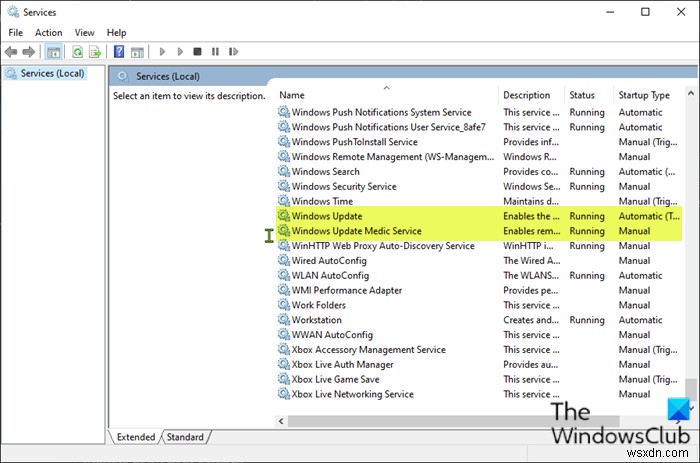Click the Export List toolbar icon

(95, 52)
